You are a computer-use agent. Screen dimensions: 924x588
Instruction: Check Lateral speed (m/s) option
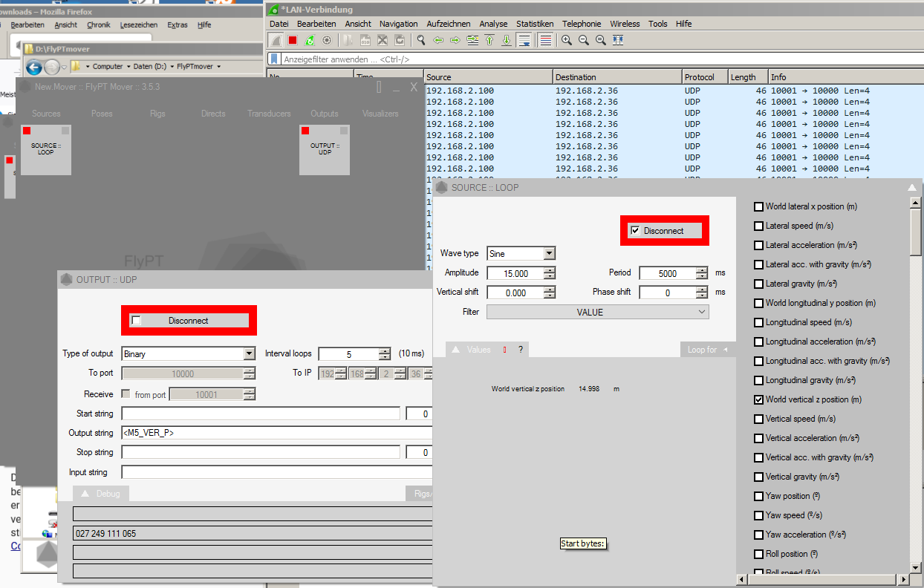point(758,226)
